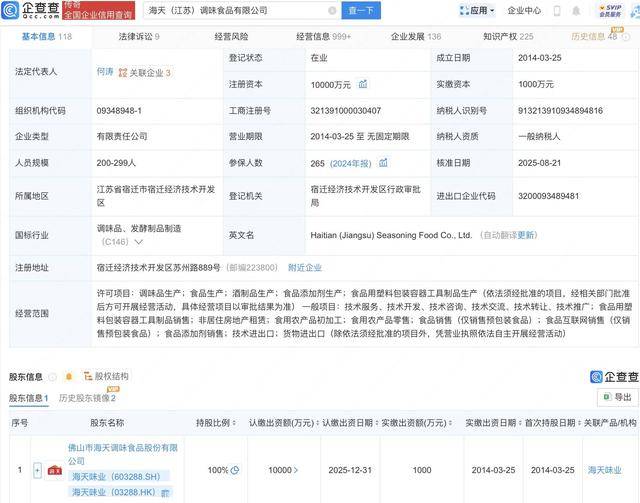The width and height of the screenshot is (640, 503).
Task: Switch to the 基本信息 tab
Action: (x=47, y=37)
